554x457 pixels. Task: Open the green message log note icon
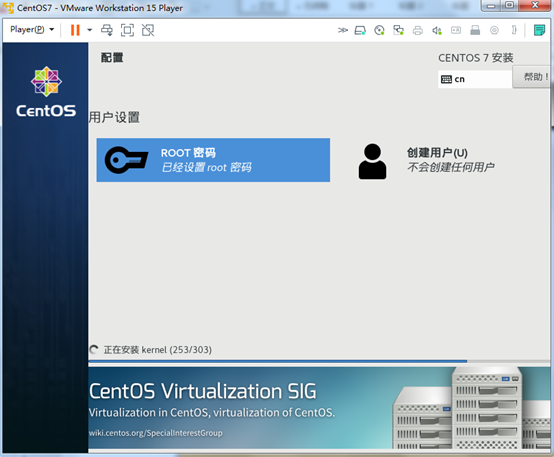[539, 30]
